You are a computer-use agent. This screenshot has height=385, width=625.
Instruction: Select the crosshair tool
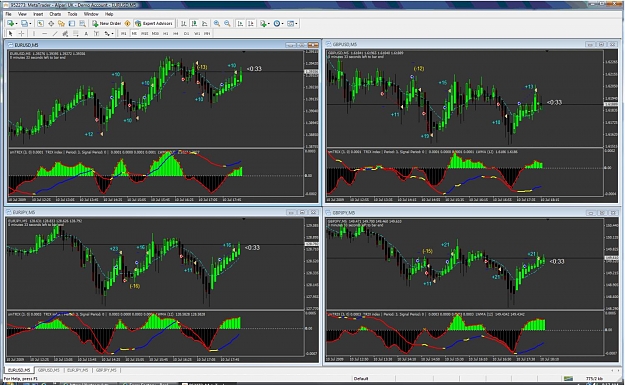tap(21, 33)
